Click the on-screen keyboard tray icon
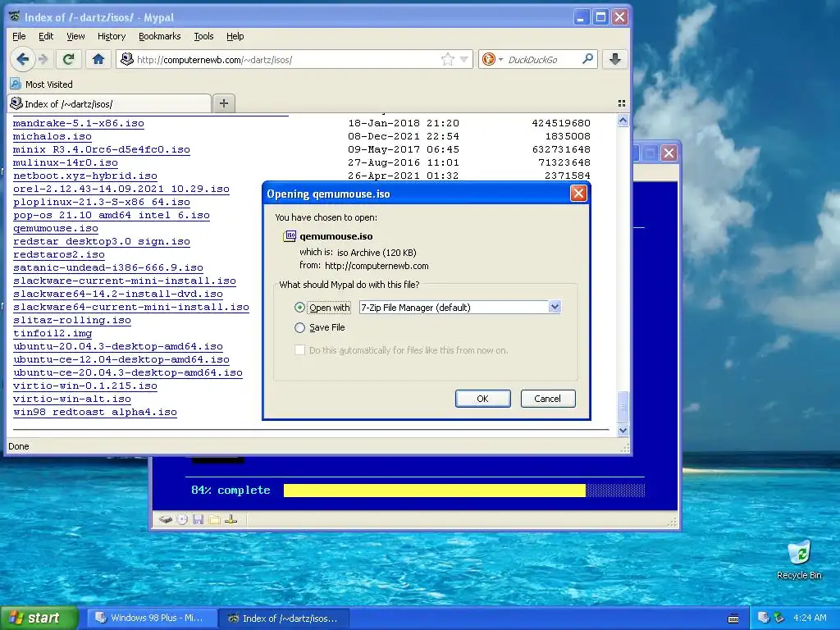The width and height of the screenshot is (840, 630). (x=733, y=619)
